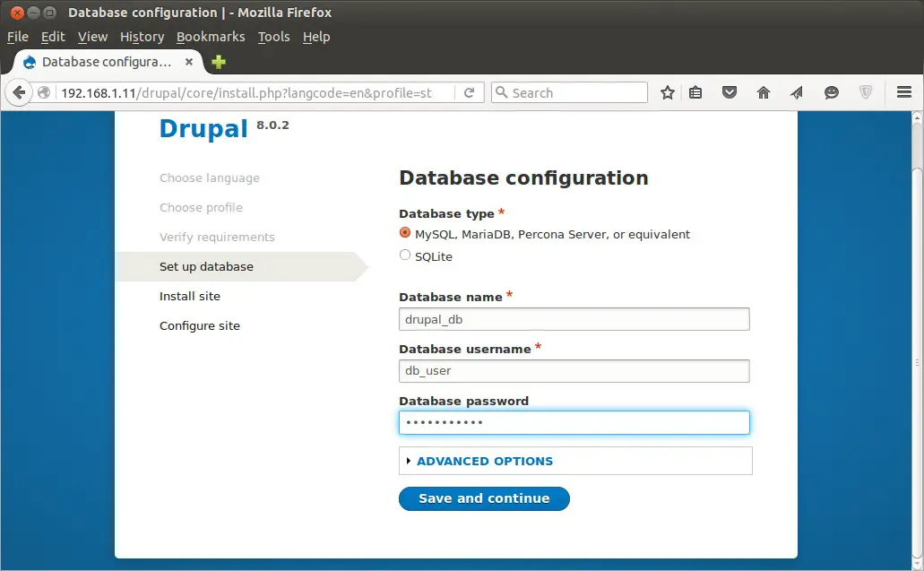The width and height of the screenshot is (924, 571).
Task: Close the Database configuration tab
Action: 188,62
